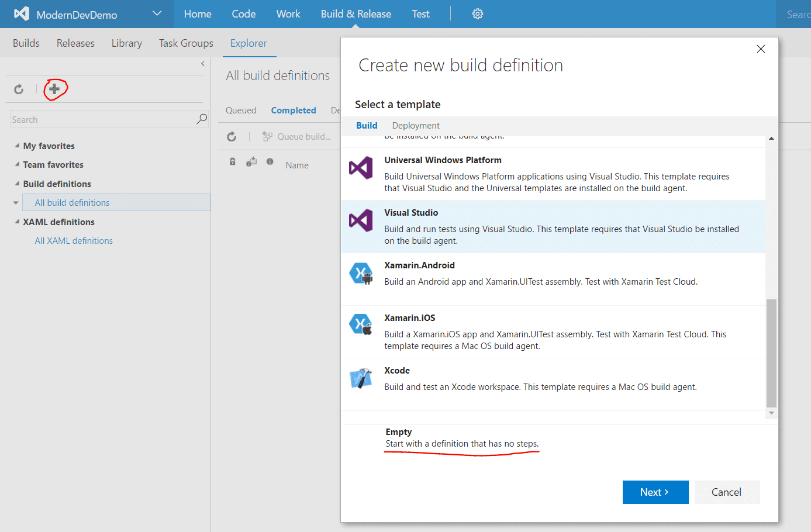Collapse the left pane using chevron
Viewport: 811px width, 532px height.
[x=203, y=64]
